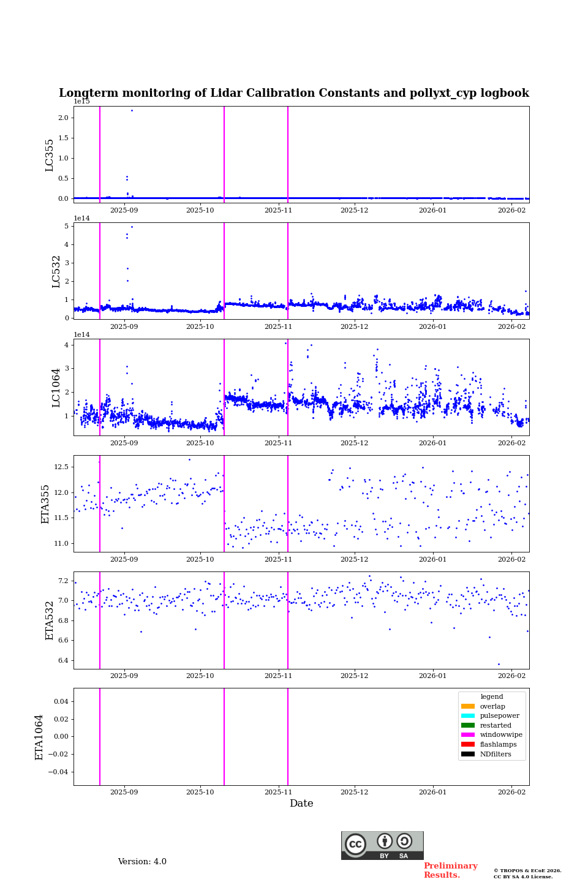Screen dimensions: 588x882
Task: Click the cyan pulsepower legend swatch
Action: click(x=468, y=716)
